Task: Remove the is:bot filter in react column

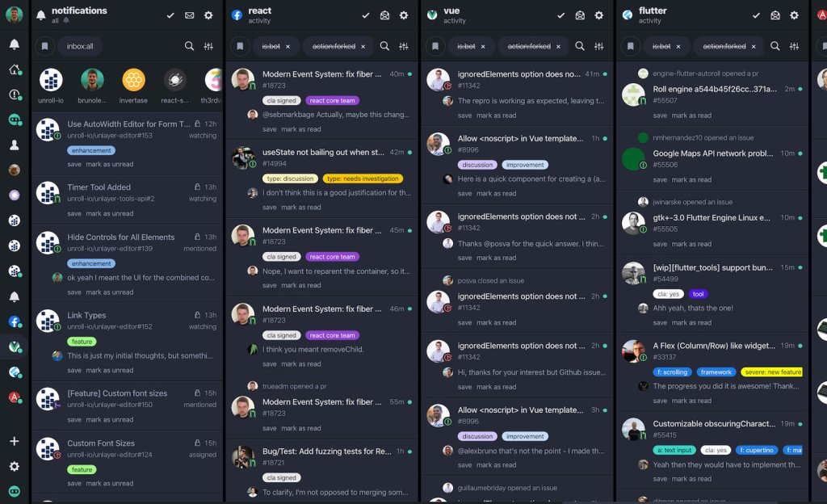Action: coord(288,46)
